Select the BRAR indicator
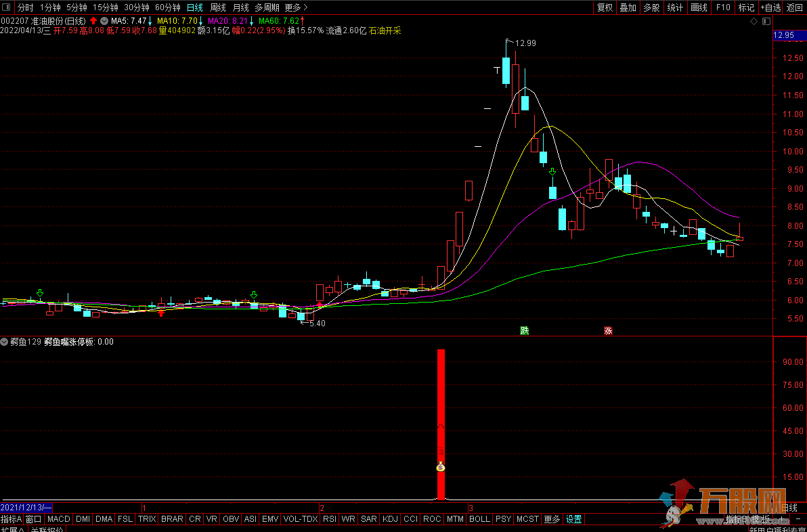Image resolution: width=807 pixels, height=532 pixels. [172, 519]
